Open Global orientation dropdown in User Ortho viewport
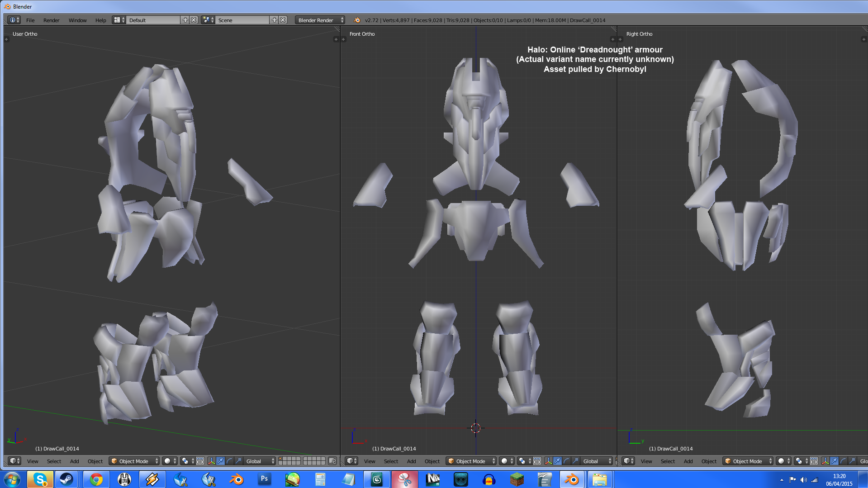The image size is (868, 488). pyautogui.click(x=260, y=461)
